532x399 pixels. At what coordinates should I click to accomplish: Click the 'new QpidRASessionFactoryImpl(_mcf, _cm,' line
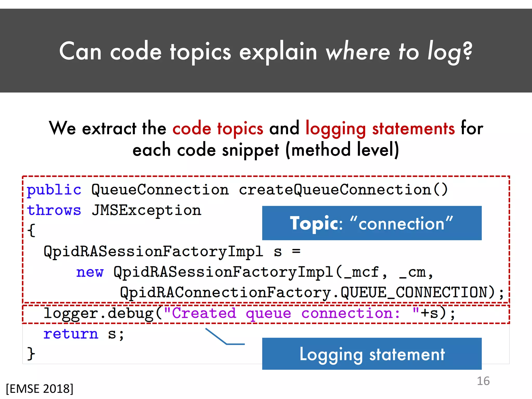[255, 272]
